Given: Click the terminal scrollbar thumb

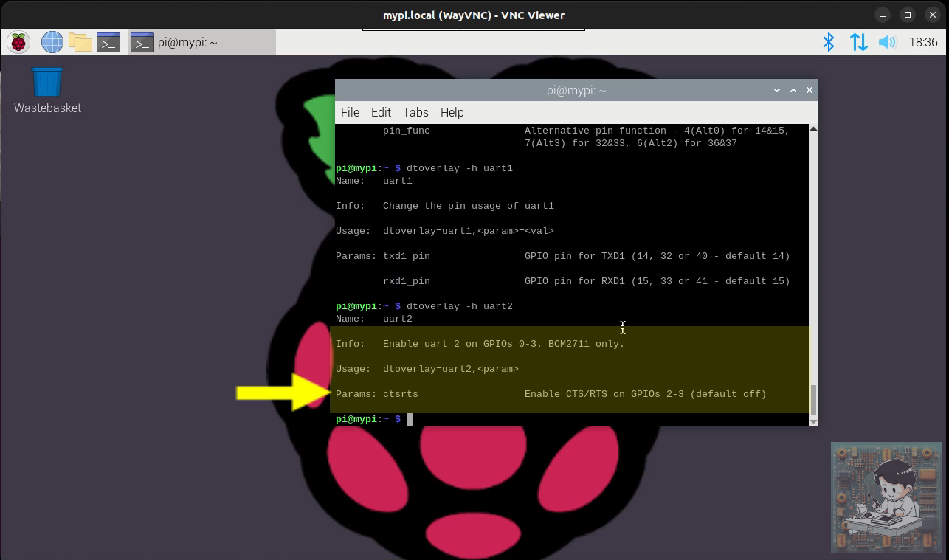Looking at the screenshot, I should coord(813,400).
